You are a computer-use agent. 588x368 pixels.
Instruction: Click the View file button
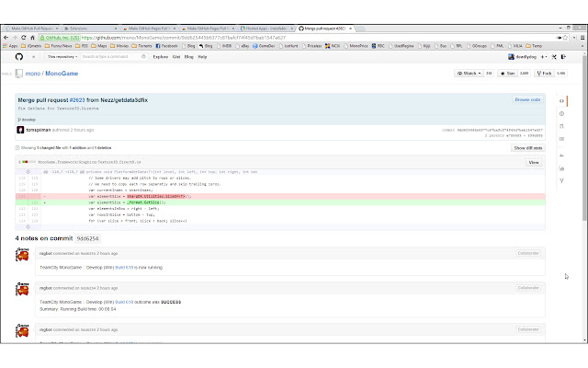(533, 163)
